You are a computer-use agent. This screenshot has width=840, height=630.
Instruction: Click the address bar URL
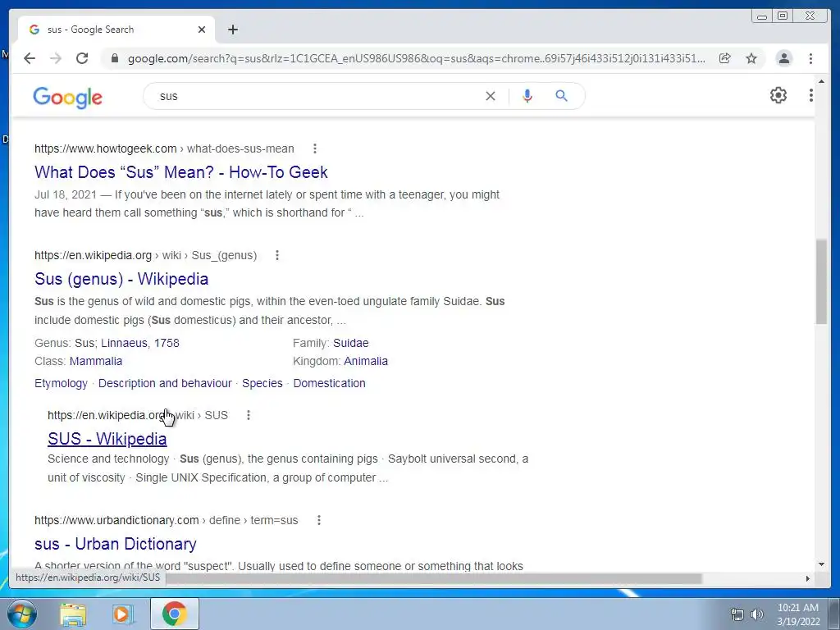[416, 58]
